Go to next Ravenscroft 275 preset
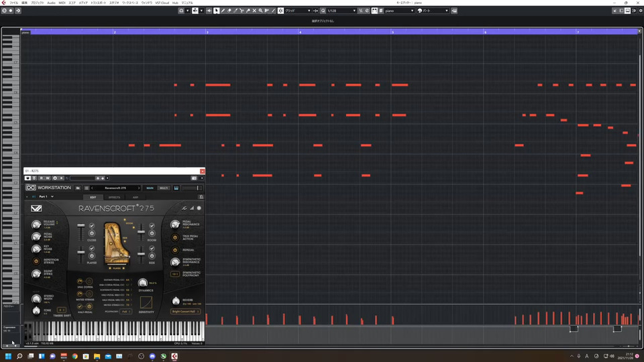Screen dimensions: 644x362 coord(139,188)
